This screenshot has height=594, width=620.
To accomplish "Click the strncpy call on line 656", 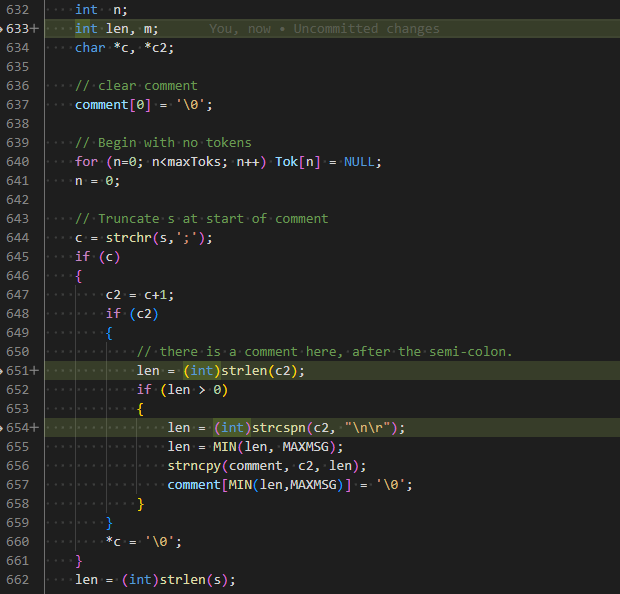I will [194, 466].
